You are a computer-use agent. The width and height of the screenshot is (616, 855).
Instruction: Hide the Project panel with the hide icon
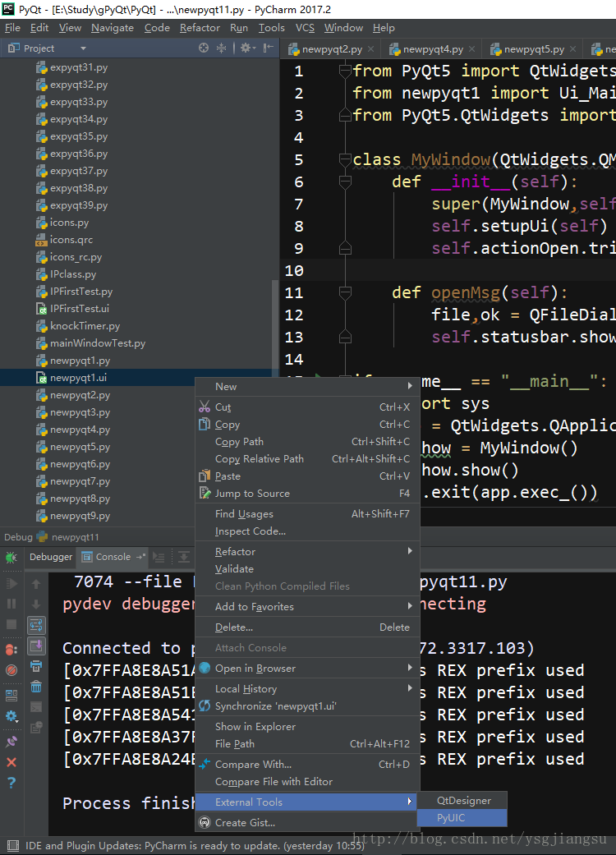pyautogui.click(x=269, y=48)
